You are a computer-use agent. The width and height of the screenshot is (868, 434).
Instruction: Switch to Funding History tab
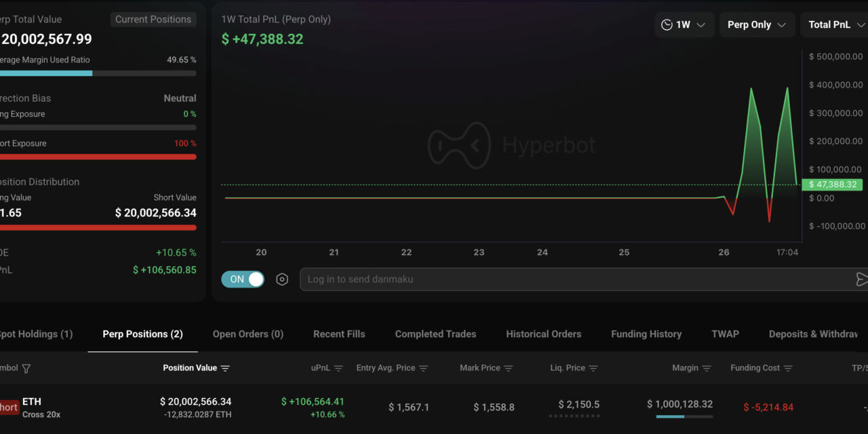646,334
